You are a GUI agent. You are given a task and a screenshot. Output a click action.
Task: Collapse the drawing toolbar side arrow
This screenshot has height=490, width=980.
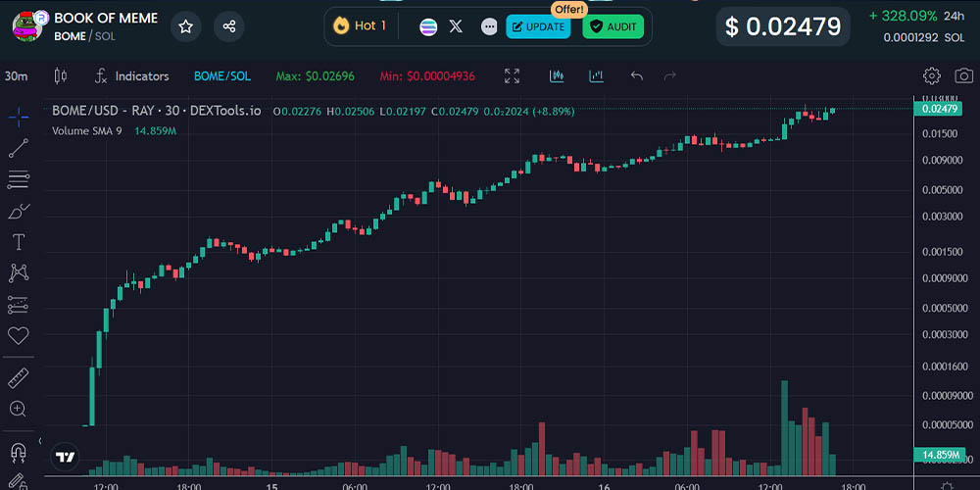(x=40, y=442)
